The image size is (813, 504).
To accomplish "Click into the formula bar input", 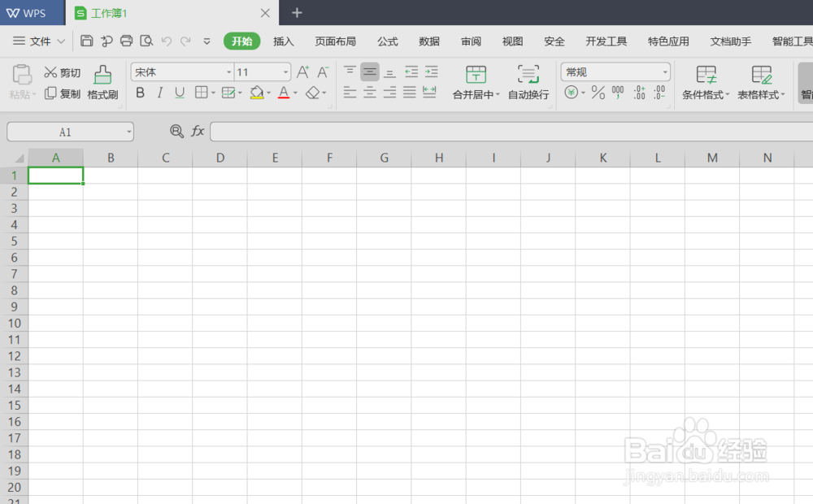I will point(511,132).
